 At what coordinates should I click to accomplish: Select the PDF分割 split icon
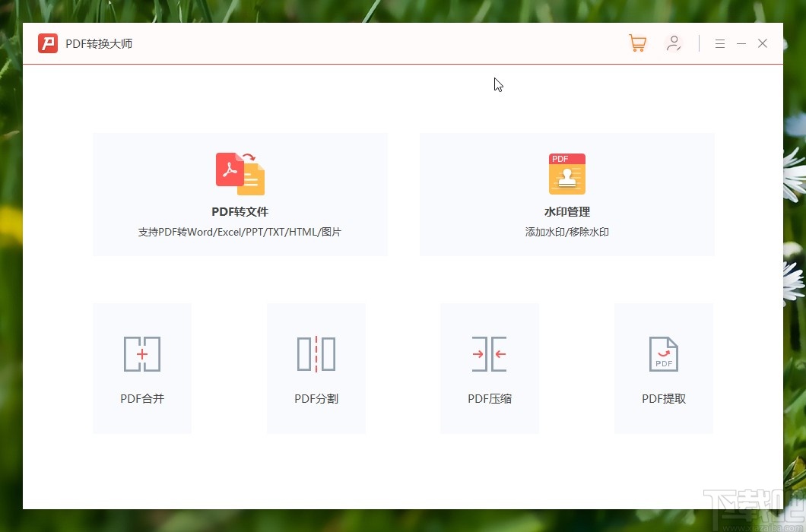click(316, 354)
